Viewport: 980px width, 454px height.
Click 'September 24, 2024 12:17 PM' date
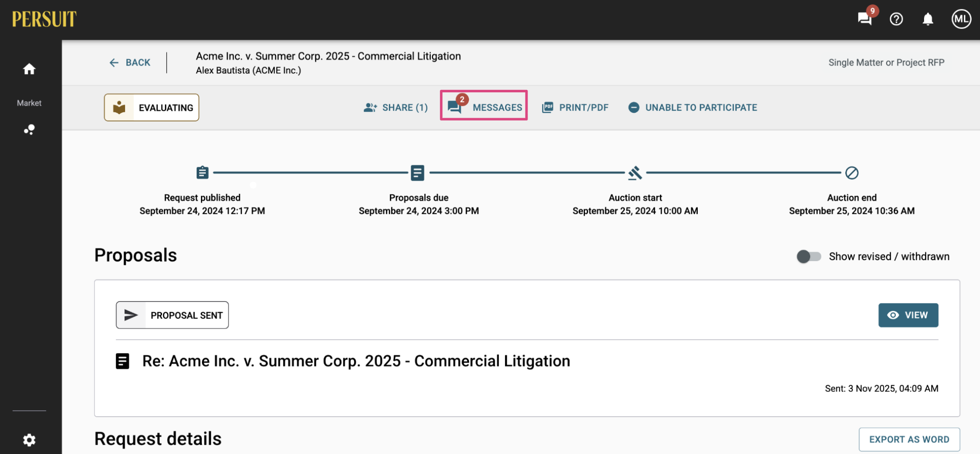pos(202,211)
